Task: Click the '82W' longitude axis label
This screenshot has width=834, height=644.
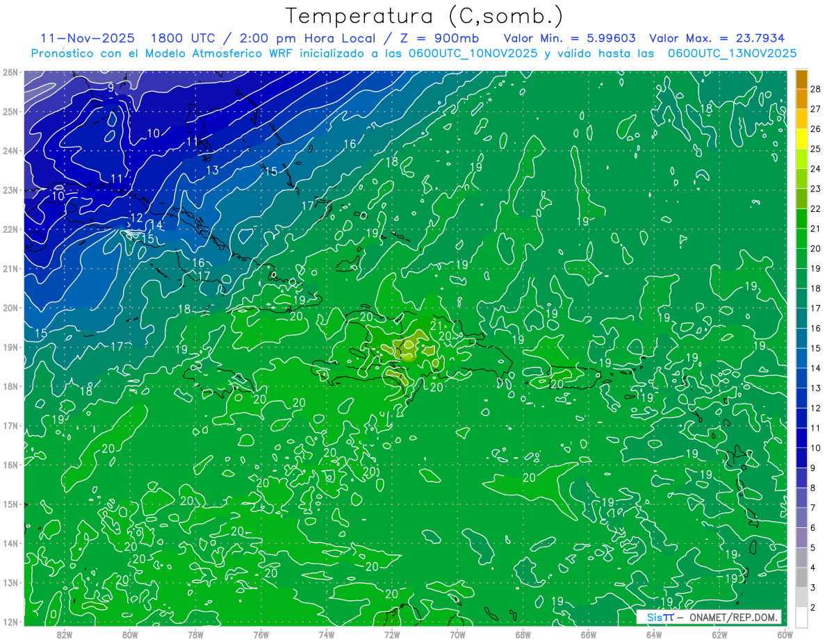Action: [65, 634]
